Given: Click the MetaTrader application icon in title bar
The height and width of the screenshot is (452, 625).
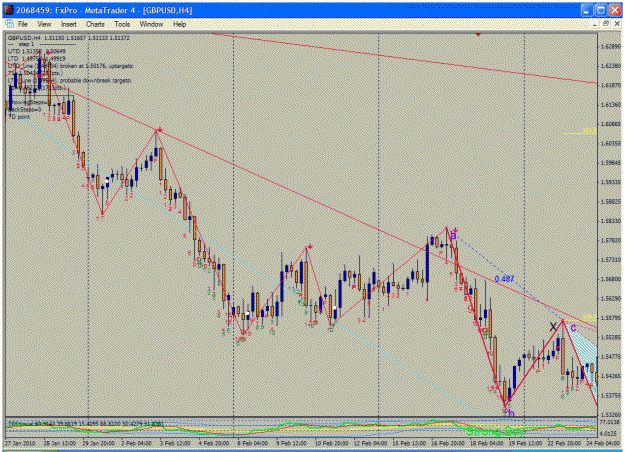Looking at the screenshot, I should point(9,10).
